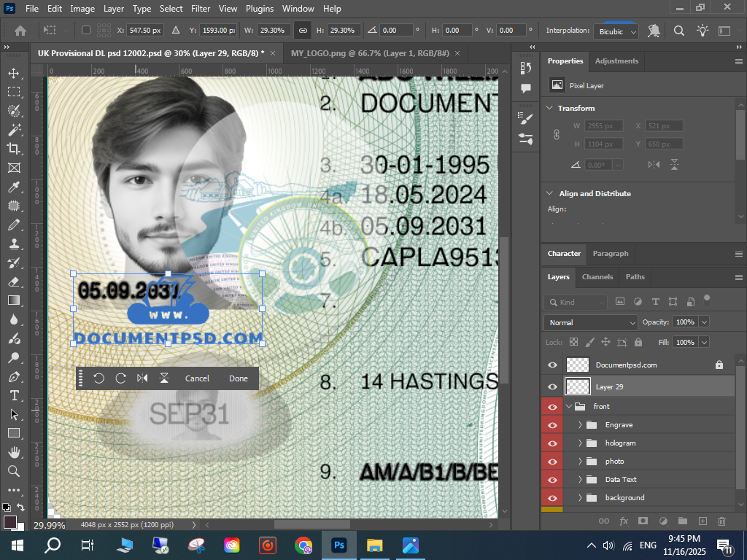747x560 pixels.
Task: Select the Crop tool
Action: click(13, 149)
